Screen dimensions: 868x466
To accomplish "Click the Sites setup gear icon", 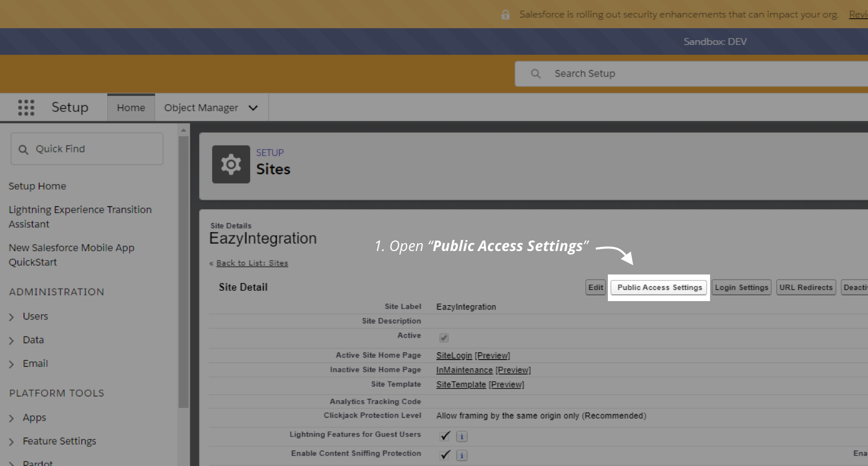I will [231, 164].
